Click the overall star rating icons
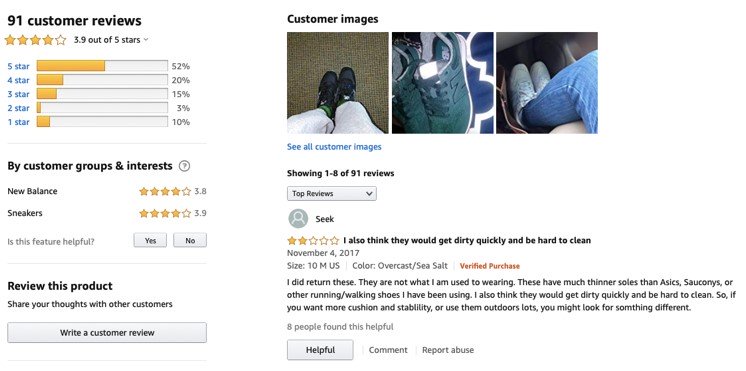 coord(35,40)
